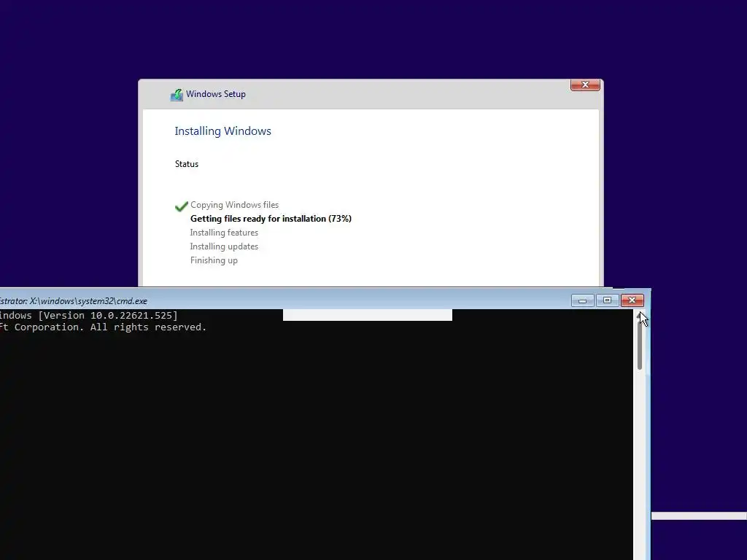747x560 pixels.
Task: Select the 'Copying Windows files' status line
Action: [234, 205]
